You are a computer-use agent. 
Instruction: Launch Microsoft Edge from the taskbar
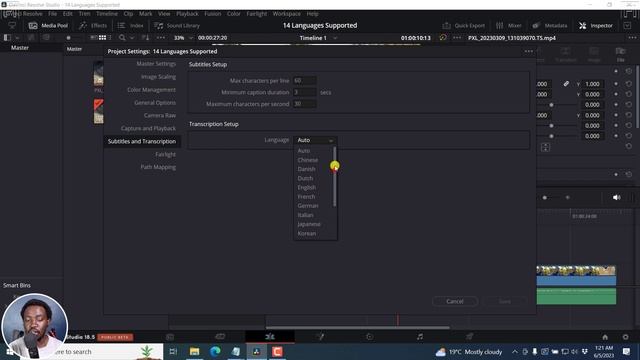(x=215, y=351)
